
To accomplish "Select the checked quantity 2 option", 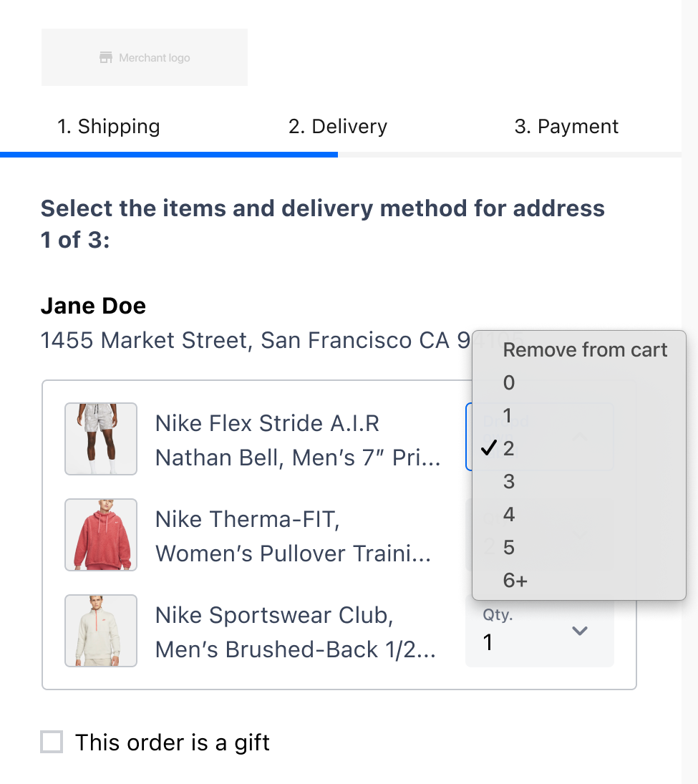I will tap(509, 449).
